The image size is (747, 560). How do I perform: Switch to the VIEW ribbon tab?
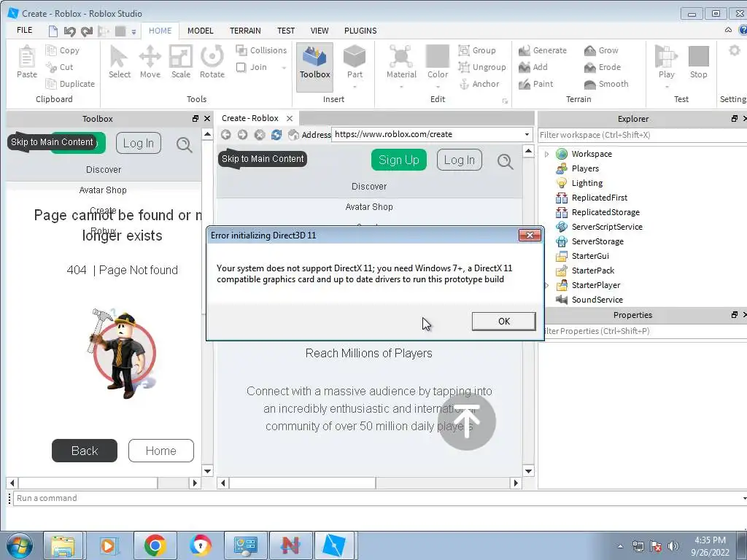[x=320, y=31]
